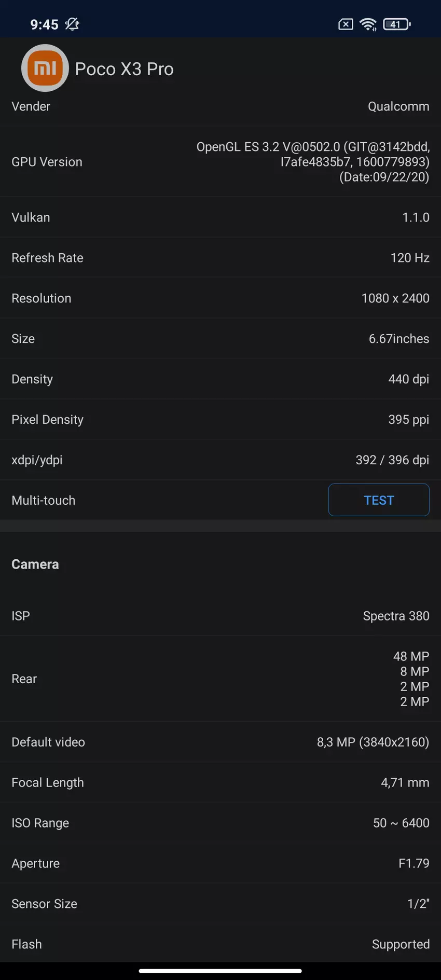Tap the Refresh Rate 120 Hz row

[x=220, y=258]
